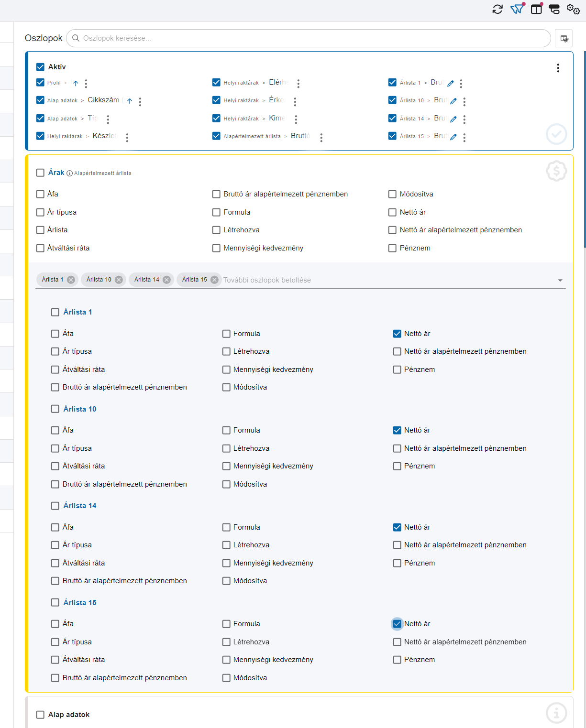Open three-dot menu for Helyi raktárak Kime row

point(296,119)
